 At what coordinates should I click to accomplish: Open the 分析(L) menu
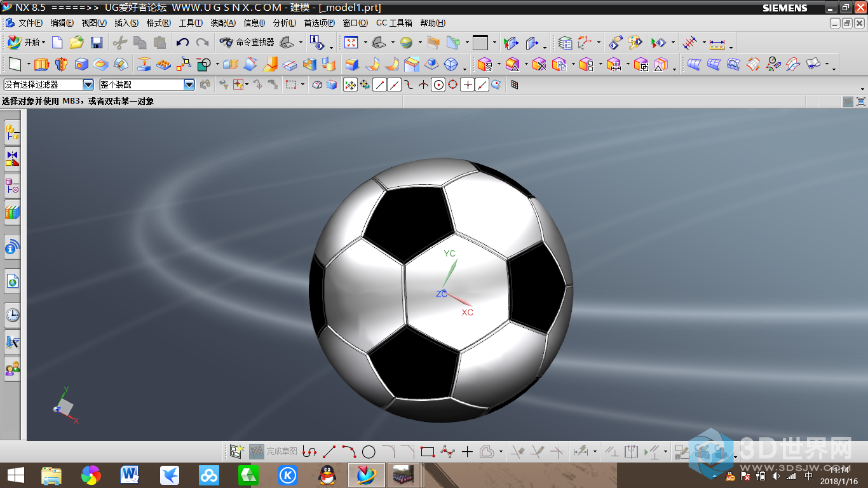point(284,23)
